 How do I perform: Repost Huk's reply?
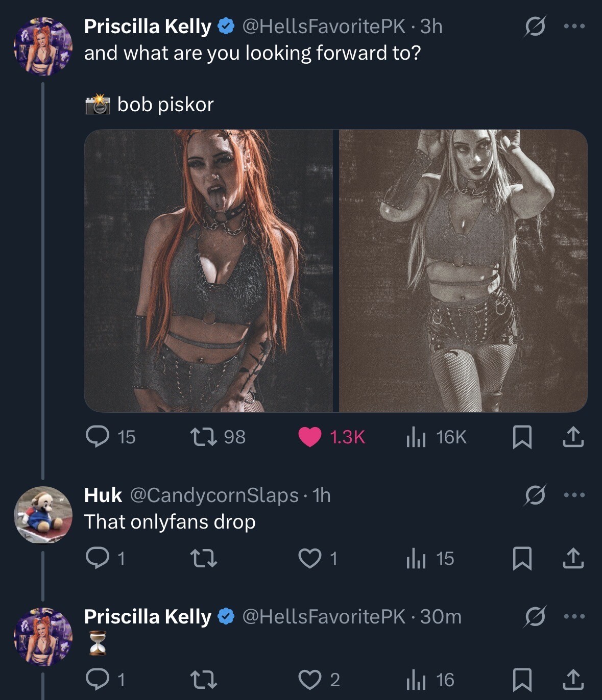click(203, 558)
